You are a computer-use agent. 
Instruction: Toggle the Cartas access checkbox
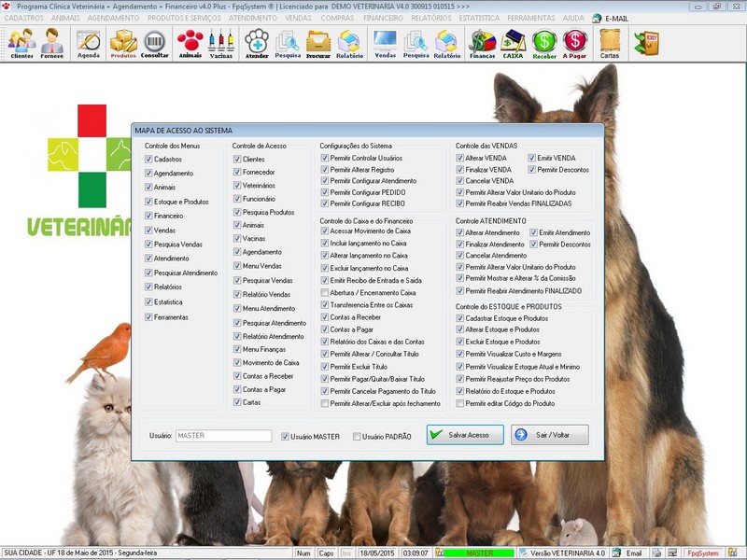pos(237,402)
